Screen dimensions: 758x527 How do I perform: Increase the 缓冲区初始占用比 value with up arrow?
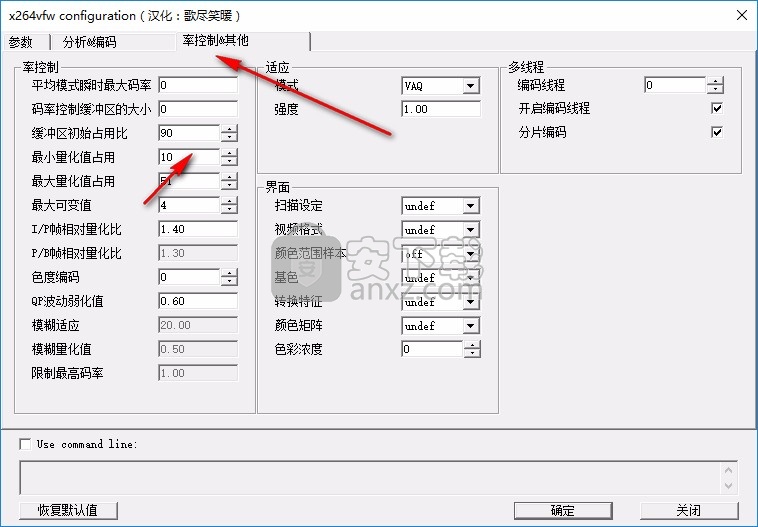click(x=230, y=129)
